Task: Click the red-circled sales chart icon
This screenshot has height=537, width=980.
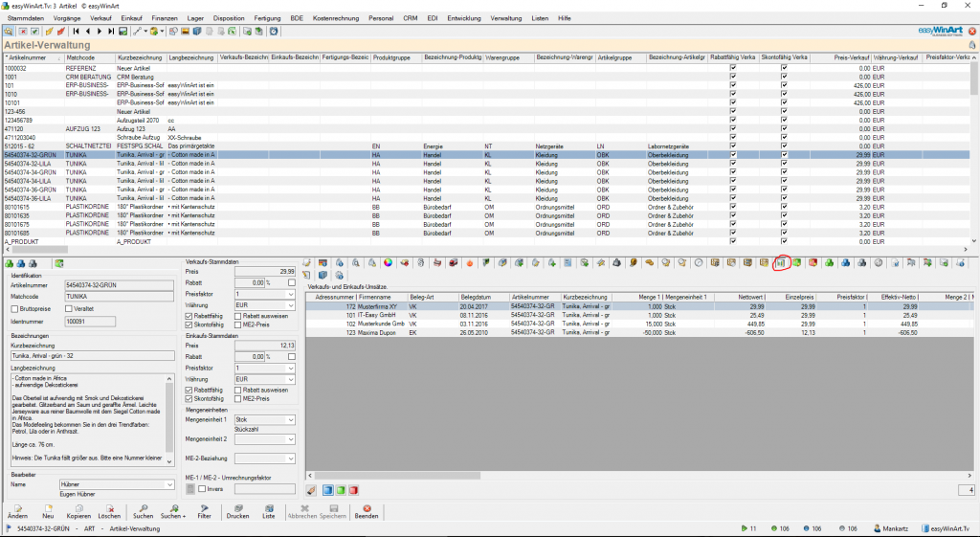Action: [x=781, y=262]
